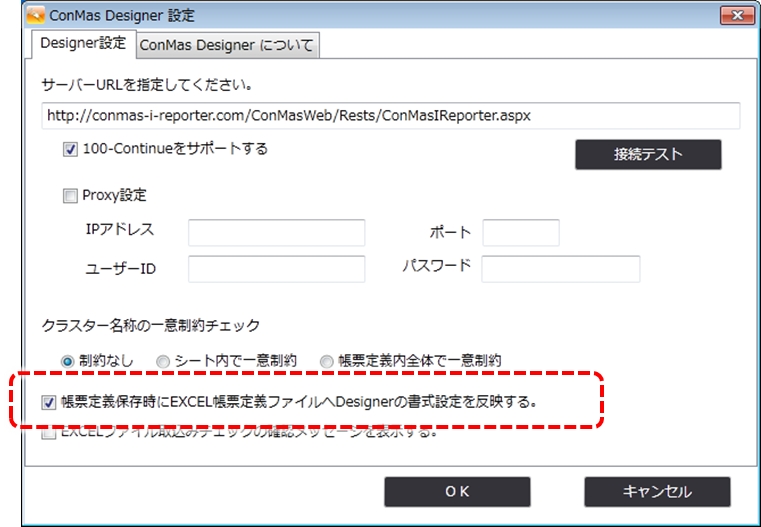The image size is (761, 527).
Task: Switch to the Designer設定 tab
Action: tap(83, 44)
